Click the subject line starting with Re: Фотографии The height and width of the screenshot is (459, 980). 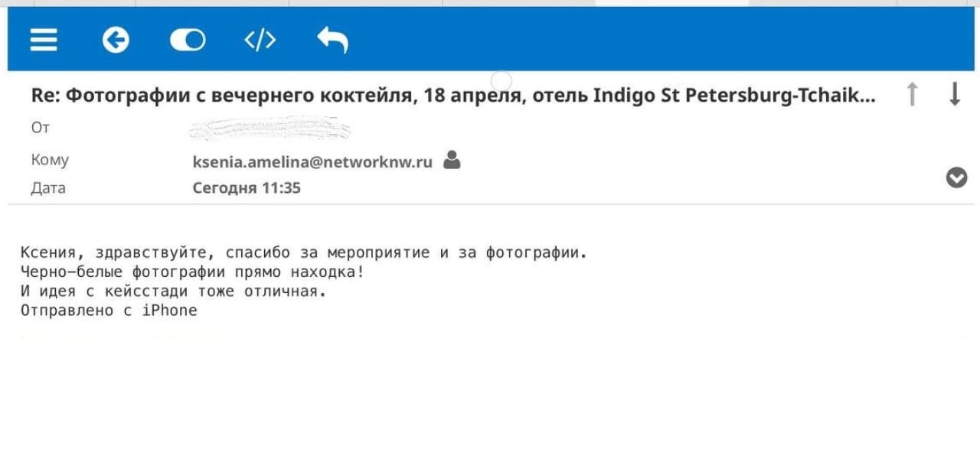coord(453,96)
